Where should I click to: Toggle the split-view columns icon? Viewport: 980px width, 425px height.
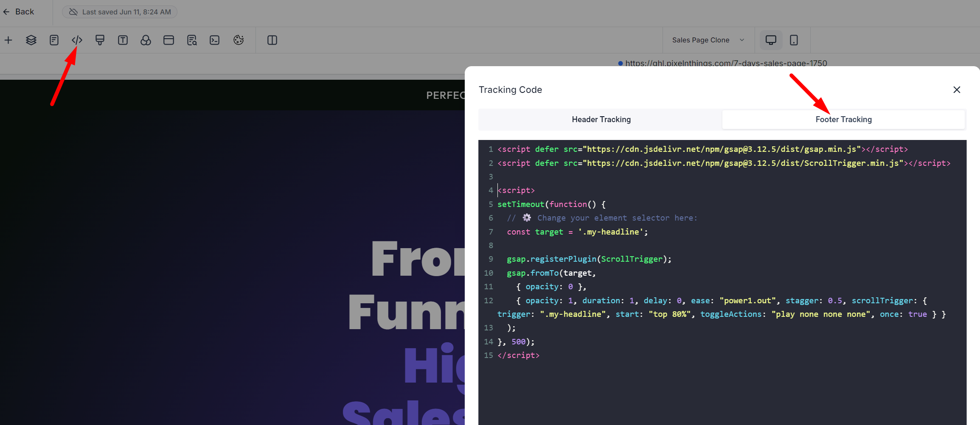pyautogui.click(x=272, y=40)
